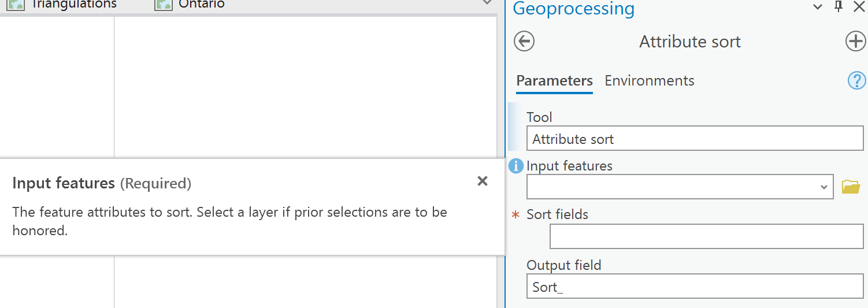This screenshot has height=308, width=868.
Task: Expand the view tabs overflow chevron
Action: tap(487, 3)
